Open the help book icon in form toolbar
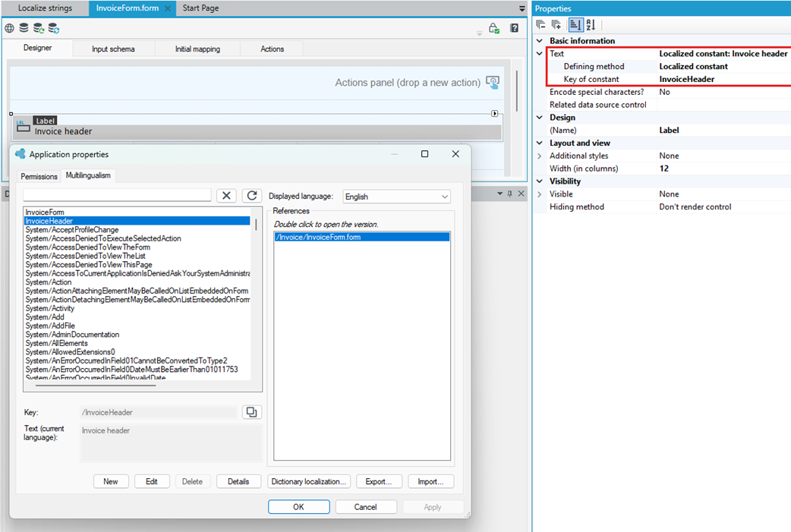The height and width of the screenshot is (532, 791). click(x=514, y=28)
